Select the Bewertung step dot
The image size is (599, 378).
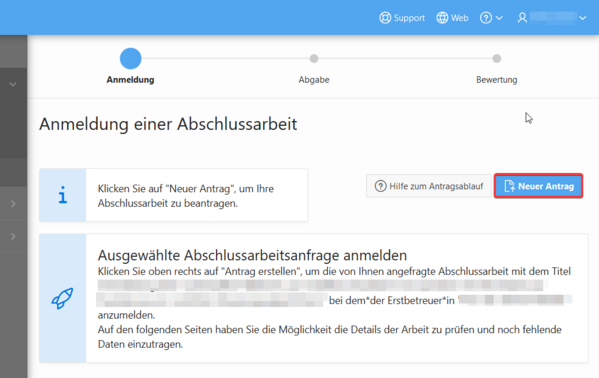[x=497, y=58]
